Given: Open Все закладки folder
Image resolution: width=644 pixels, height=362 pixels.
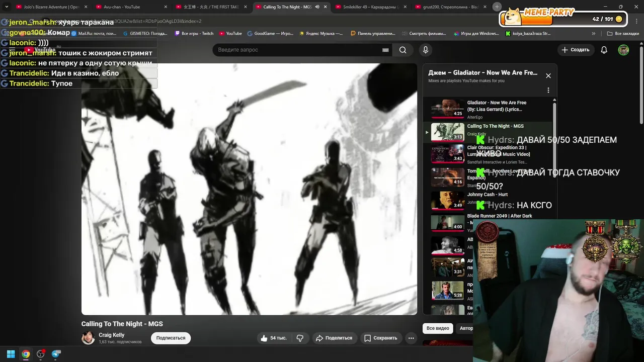Looking at the screenshot, I should pos(623,34).
